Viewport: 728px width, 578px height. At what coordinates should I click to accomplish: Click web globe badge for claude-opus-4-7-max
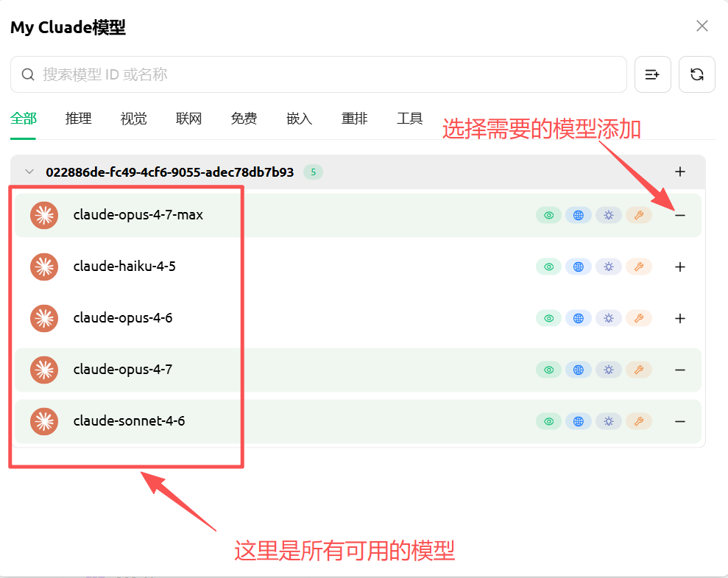pyautogui.click(x=578, y=216)
